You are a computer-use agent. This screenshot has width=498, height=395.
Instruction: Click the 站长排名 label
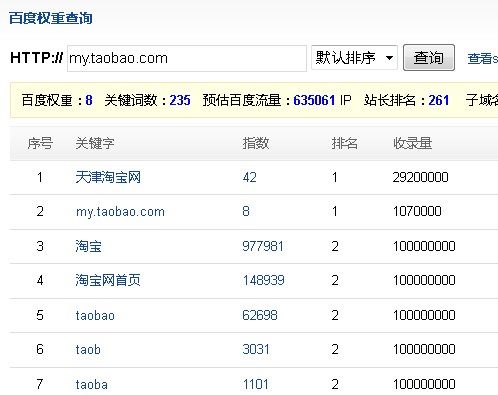point(390,100)
